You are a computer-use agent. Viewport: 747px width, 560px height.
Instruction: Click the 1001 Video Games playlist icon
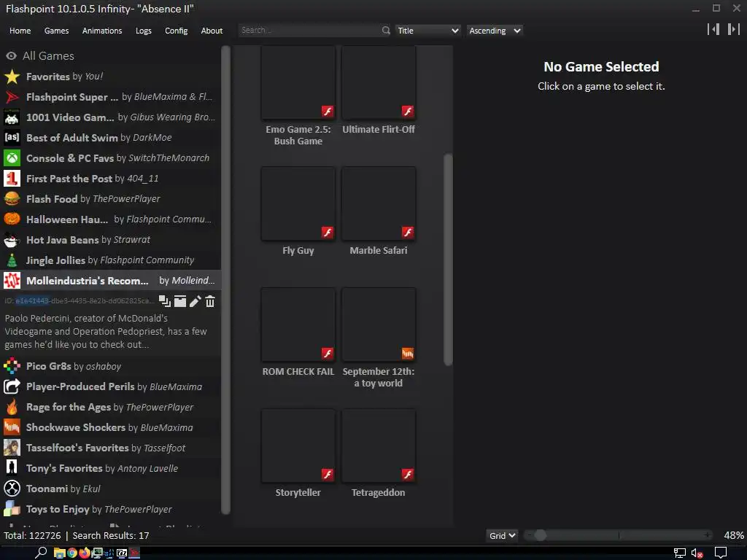pos(12,117)
